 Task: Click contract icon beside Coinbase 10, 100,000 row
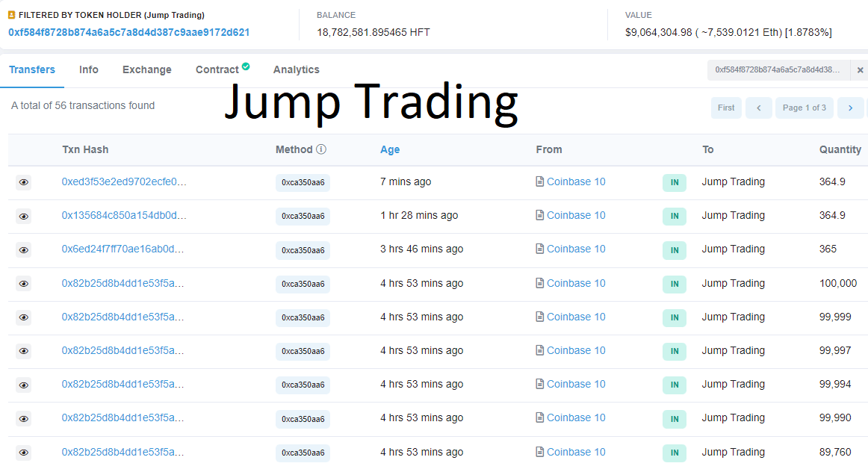tap(540, 283)
